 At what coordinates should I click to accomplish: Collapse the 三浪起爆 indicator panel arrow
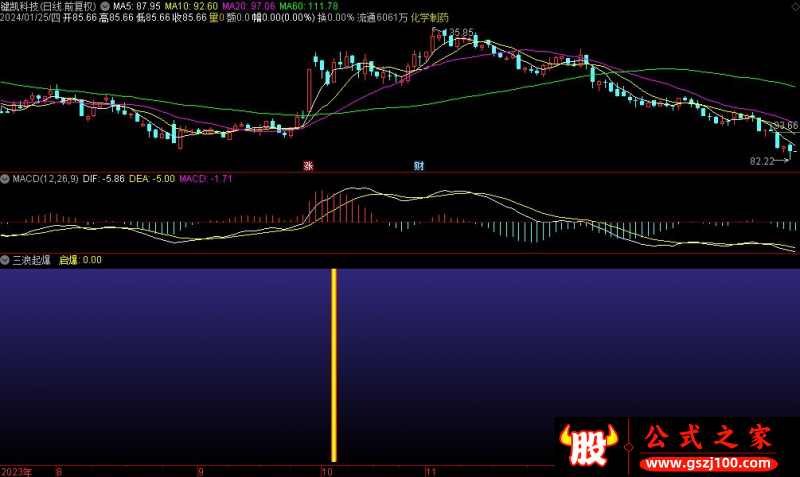[5, 259]
